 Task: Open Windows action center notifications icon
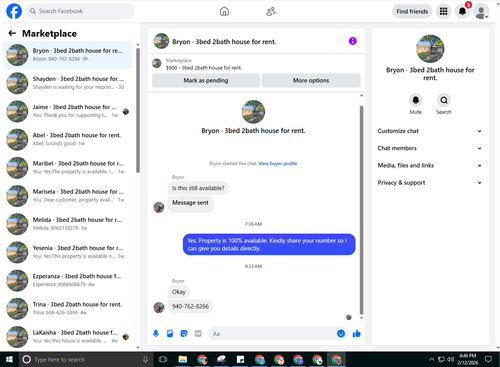tap(488, 359)
